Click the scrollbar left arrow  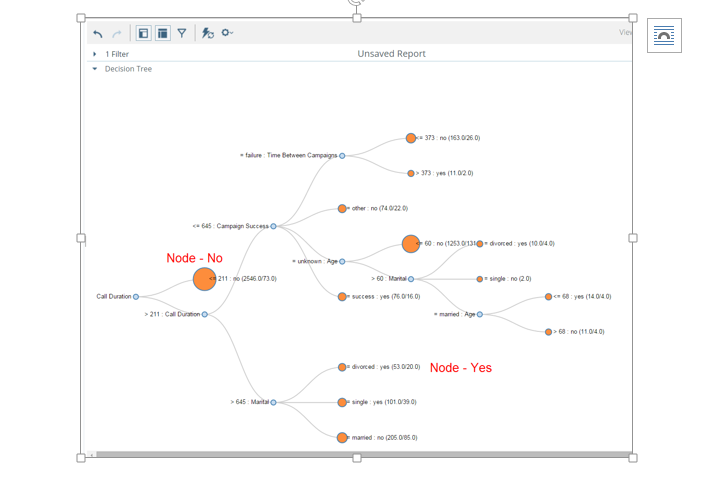(x=92, y=454)
